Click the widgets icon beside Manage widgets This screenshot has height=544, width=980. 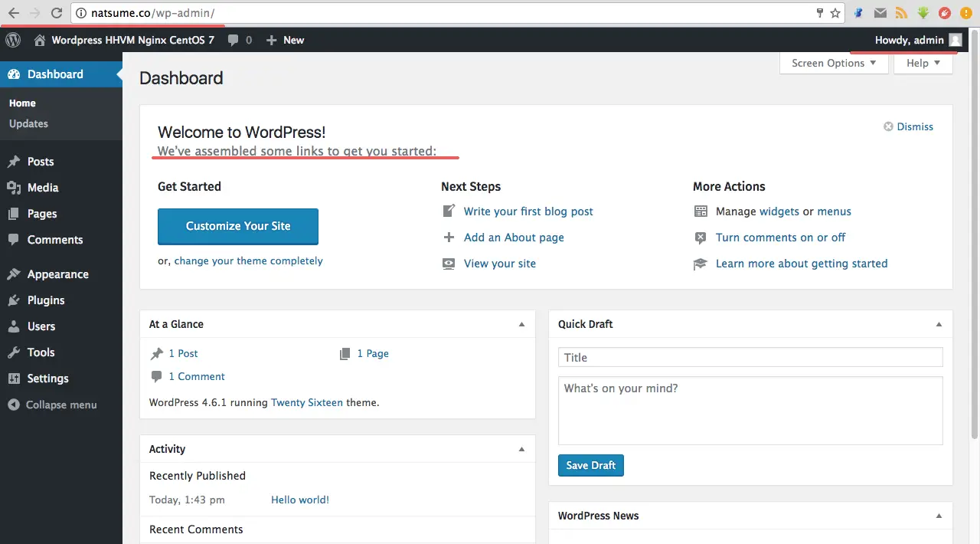coord(701,211)
